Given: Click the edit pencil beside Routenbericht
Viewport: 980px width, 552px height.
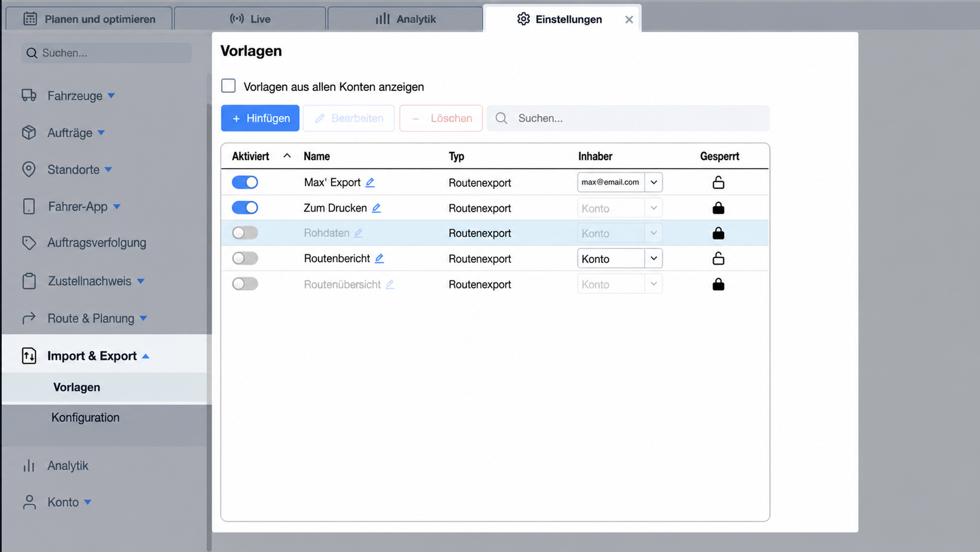Looking at the screenshot, I should [x=379, y=258].
